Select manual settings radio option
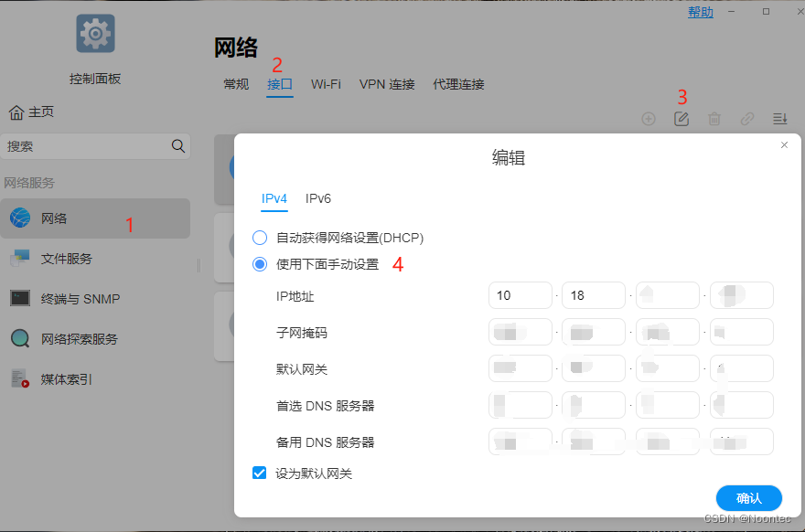Image resolution: width=805 pixels, height=532 pixels. click(260, 264)
